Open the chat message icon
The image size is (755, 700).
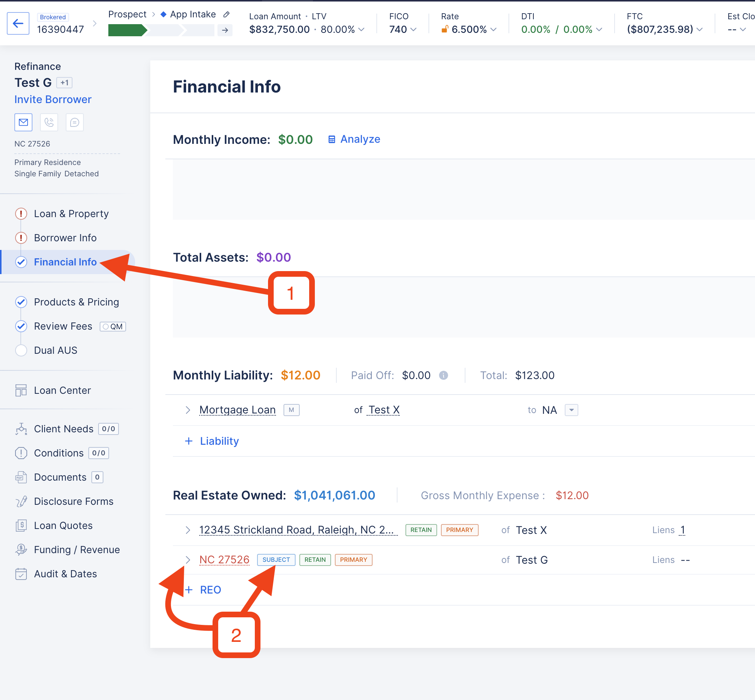click(x=75, y=122)
